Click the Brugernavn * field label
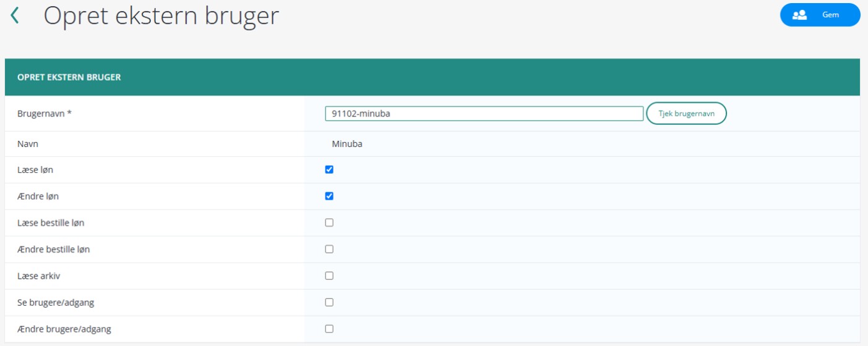The width and height of the screenshot is (868, 346). coord(45,114)
